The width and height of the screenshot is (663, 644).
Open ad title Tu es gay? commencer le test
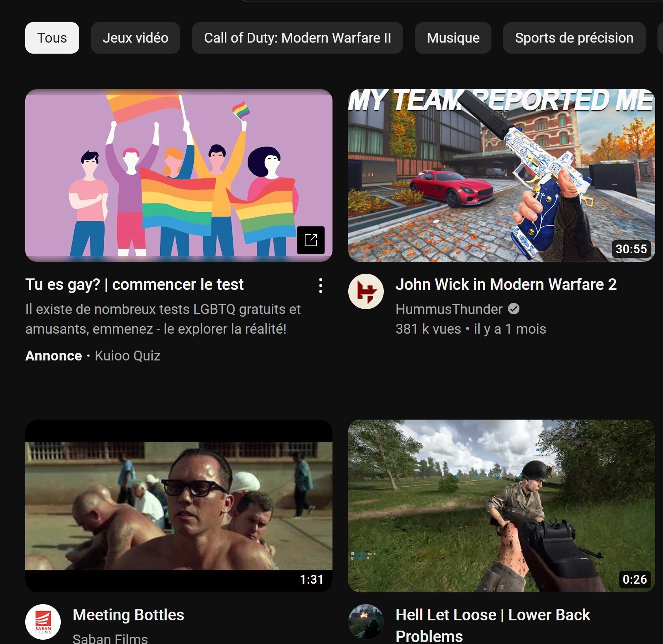coord(134,284)
